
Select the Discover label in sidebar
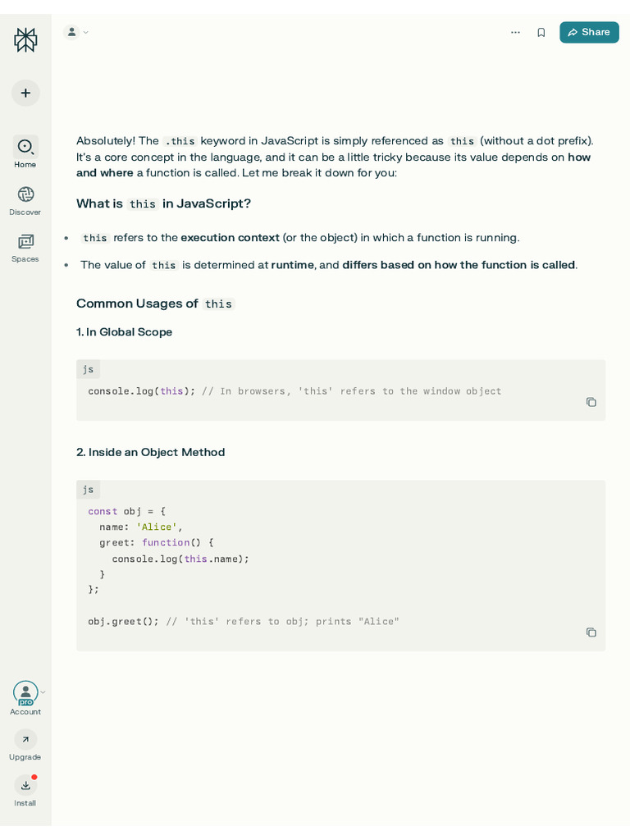point(25,212)
